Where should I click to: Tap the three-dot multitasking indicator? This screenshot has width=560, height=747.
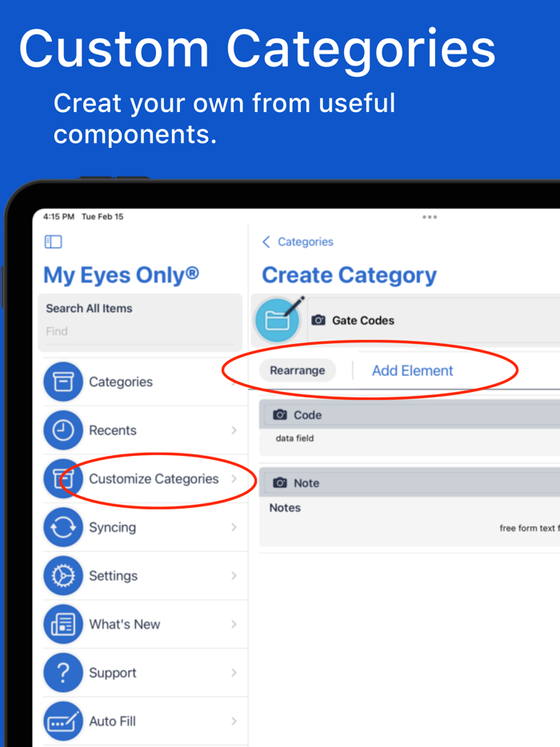[x=430, y=217]
